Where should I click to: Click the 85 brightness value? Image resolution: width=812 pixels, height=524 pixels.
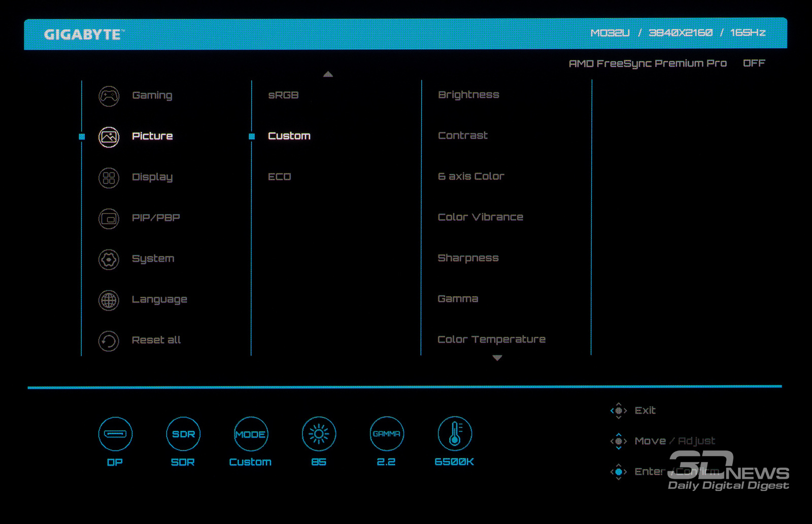[319, 462]
